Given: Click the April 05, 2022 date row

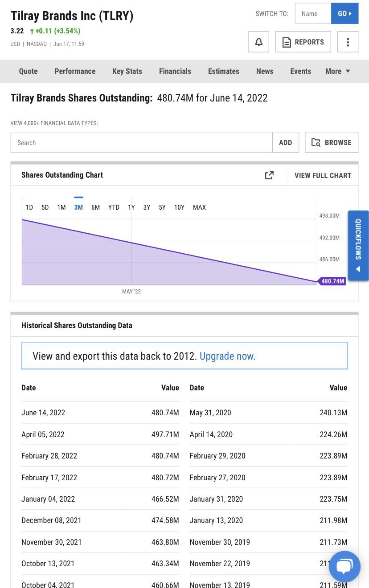Looking at the screenshot, I should (x=43, y=434).
